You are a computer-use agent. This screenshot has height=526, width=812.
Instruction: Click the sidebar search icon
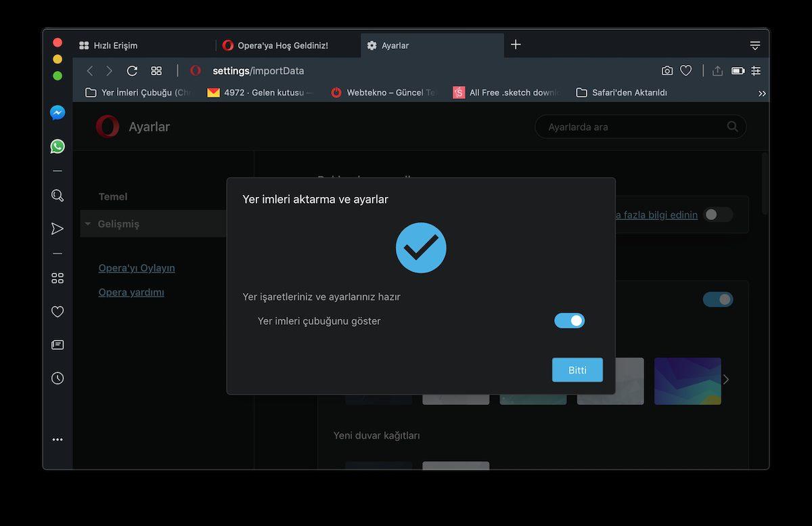tap(58, 196)
